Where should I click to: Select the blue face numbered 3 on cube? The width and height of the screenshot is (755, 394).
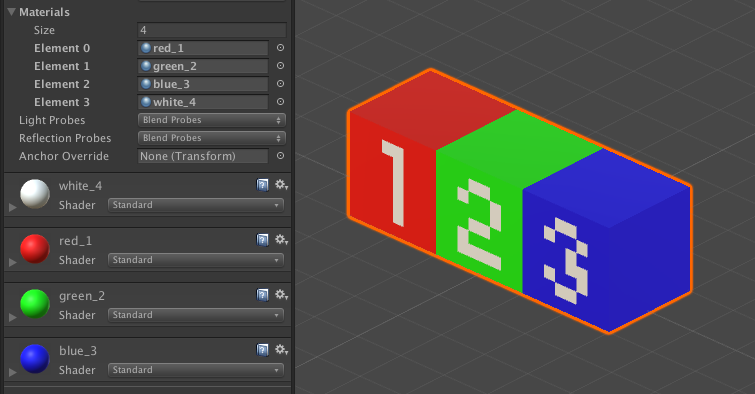click(x=566, y=260)
